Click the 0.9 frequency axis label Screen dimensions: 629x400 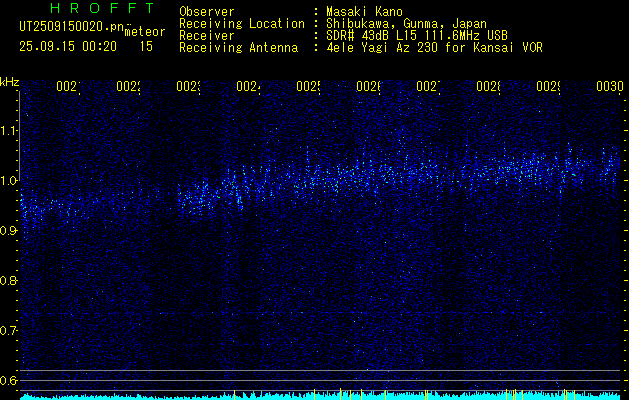[9, 231]
